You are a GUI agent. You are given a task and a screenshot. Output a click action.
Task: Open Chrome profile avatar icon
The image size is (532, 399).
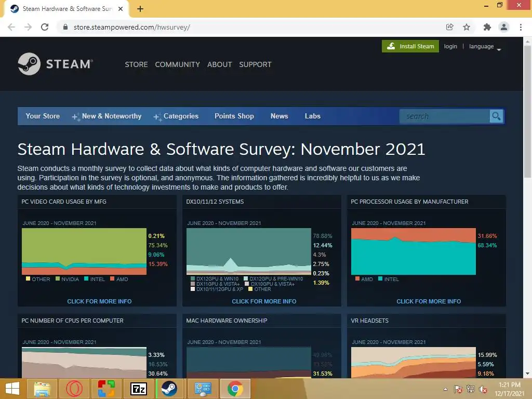click(x=504, y=27)
